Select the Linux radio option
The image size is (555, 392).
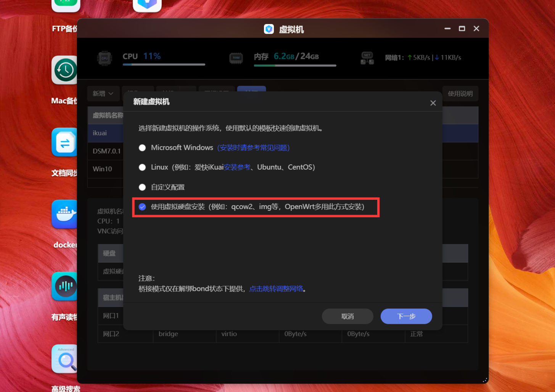[142, 167]
